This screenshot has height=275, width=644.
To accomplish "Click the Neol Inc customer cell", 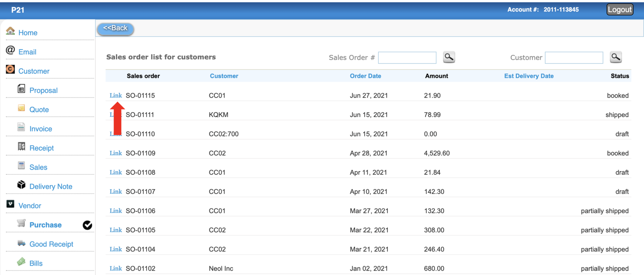I will tap(221, 268).
